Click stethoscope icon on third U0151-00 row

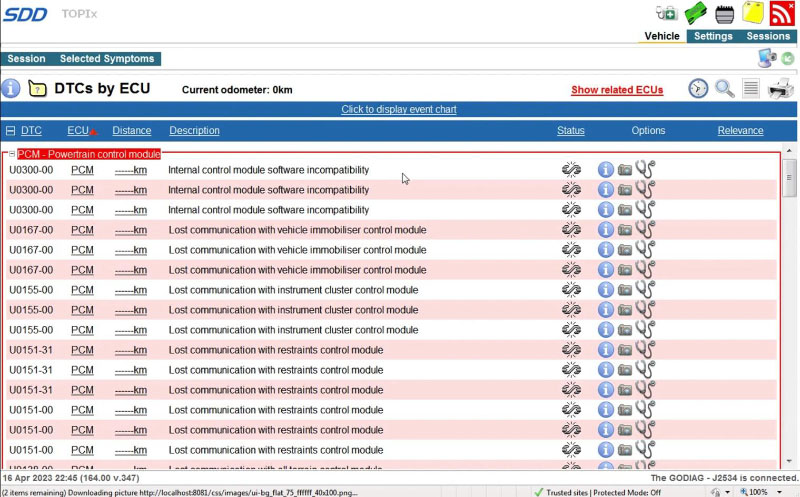point(645,449)
